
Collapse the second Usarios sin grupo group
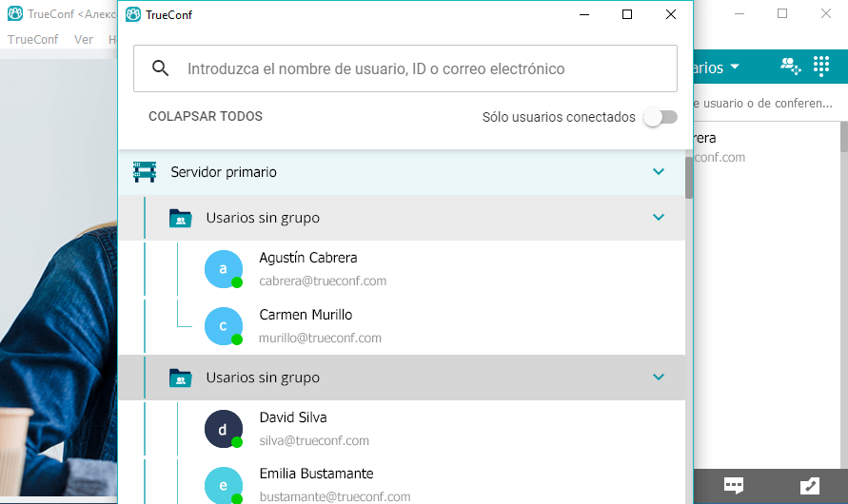point(659,378)
